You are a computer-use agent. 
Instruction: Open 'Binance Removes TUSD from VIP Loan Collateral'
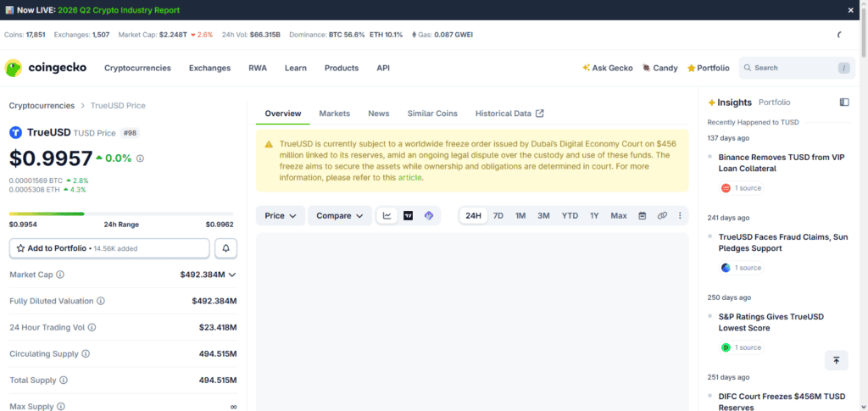[782, 163]
